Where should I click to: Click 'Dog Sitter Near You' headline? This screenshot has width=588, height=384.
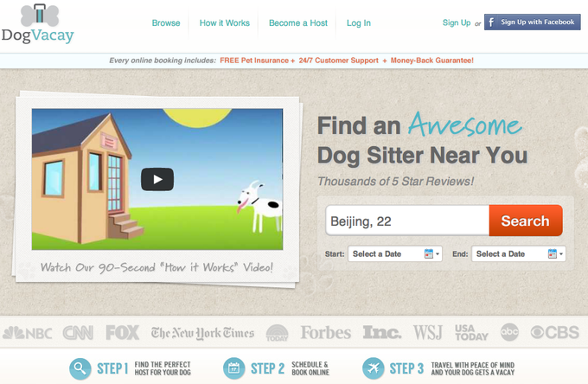[422, 156]
